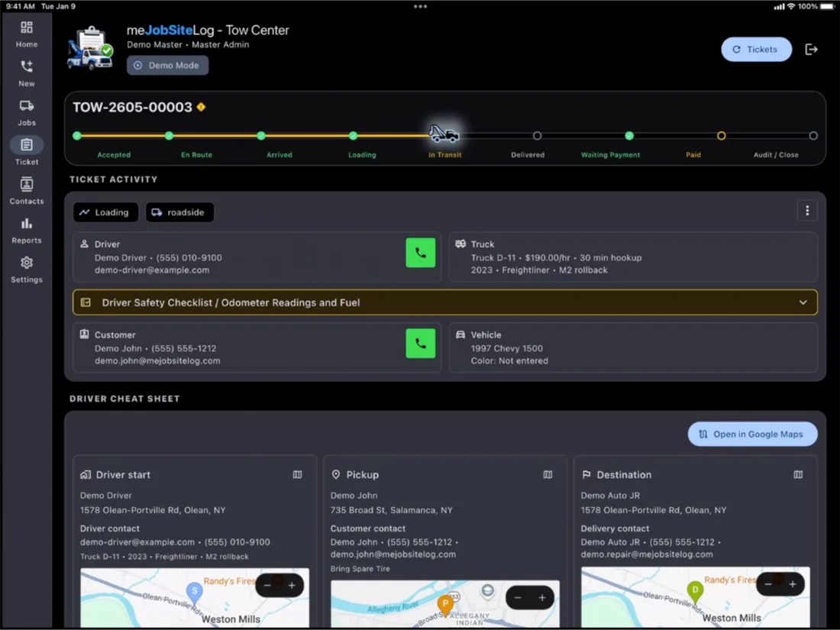Click the ticket number TOW-2605-00003
The image size is (840, 630).
pyautogui.click(x=132, y=107)
